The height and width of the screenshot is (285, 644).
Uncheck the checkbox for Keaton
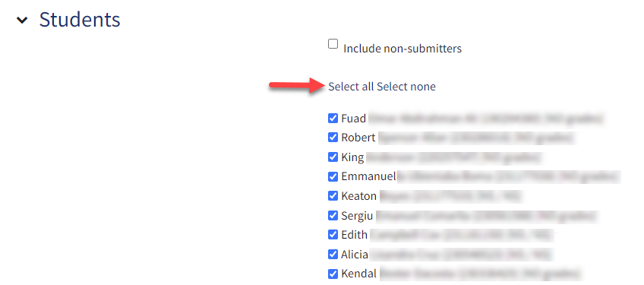click(333, 196)
